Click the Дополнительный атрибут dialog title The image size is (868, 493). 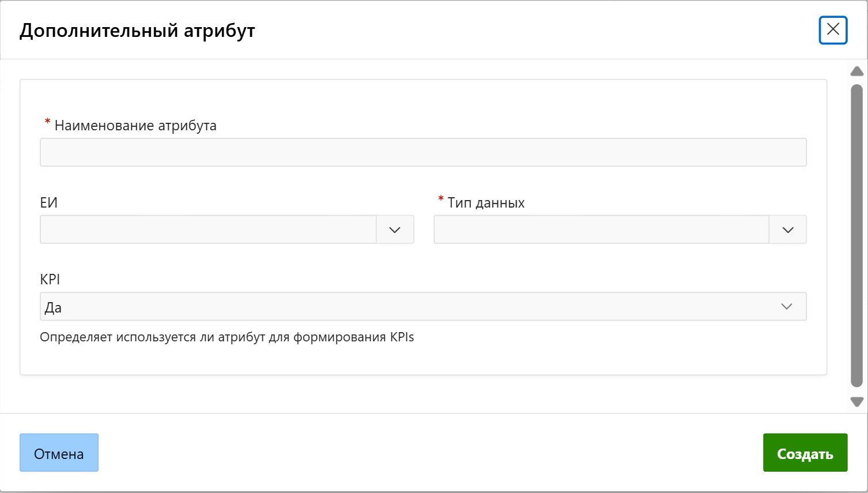[x=137, y=31]
